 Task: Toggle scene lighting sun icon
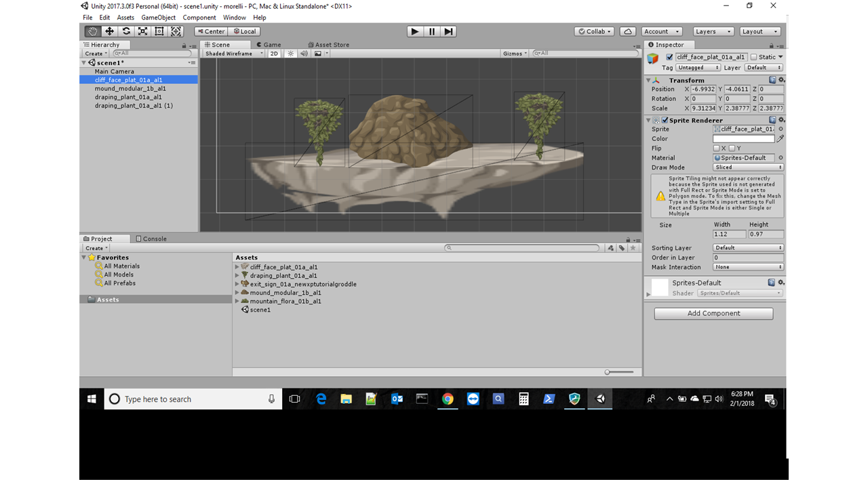[291, 54]
